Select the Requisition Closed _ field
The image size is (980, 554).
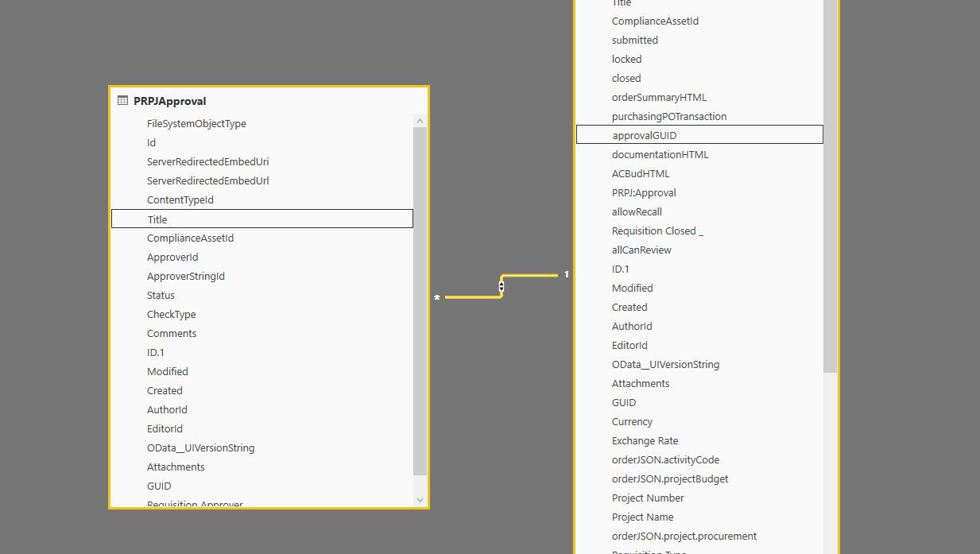point(657,231)
